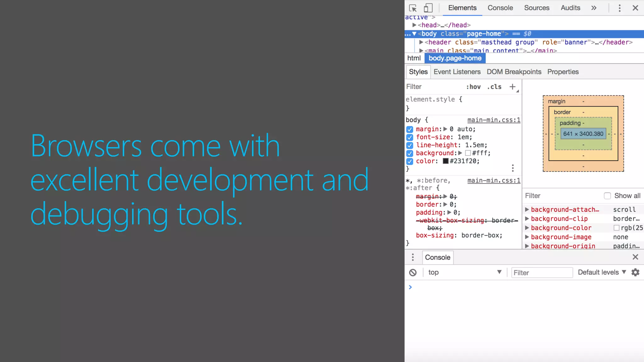Screen dimensions: 644x362
Task: Toggle the device toolbar icon
Action: (428, 8)
